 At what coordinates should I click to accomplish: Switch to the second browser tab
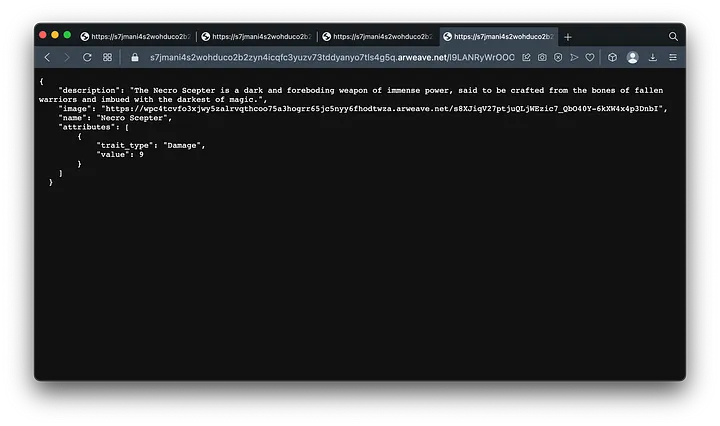point(256,36)
